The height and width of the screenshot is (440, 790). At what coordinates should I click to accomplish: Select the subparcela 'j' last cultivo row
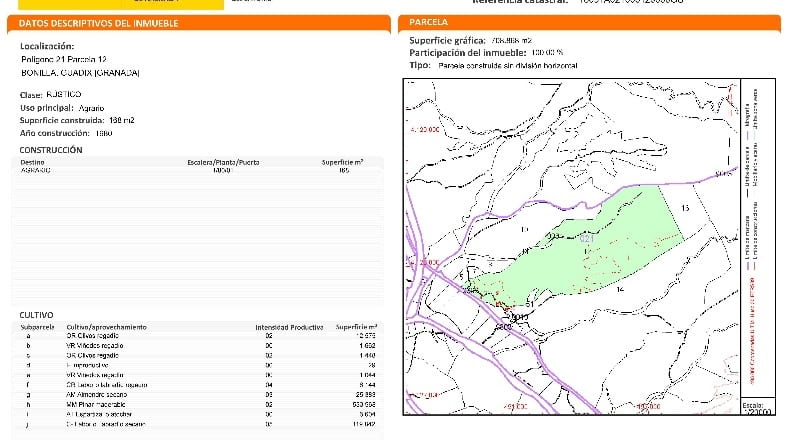pyautogui.click(x=198, y=424)
